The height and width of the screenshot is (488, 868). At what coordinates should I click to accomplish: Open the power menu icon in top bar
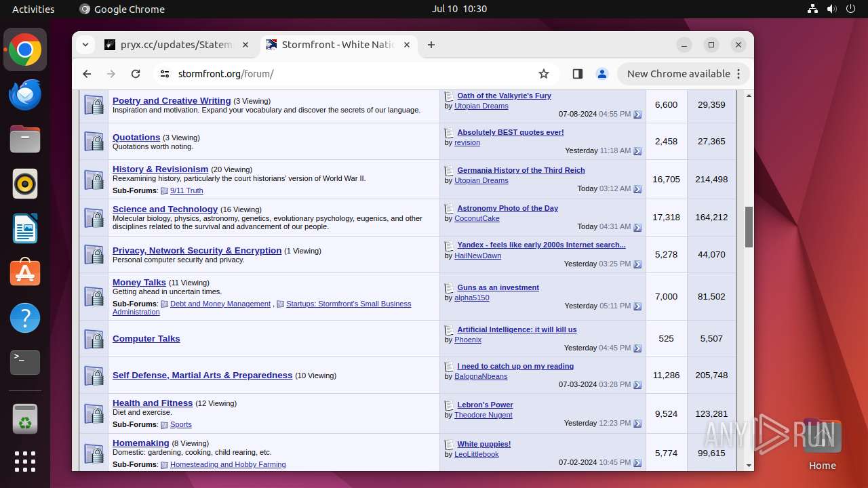click(x=850, y=9)
